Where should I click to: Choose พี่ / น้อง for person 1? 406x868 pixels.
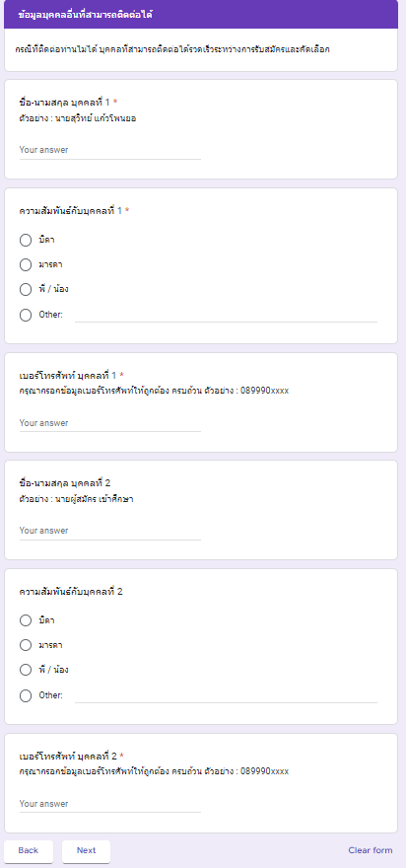coord(26,290)
